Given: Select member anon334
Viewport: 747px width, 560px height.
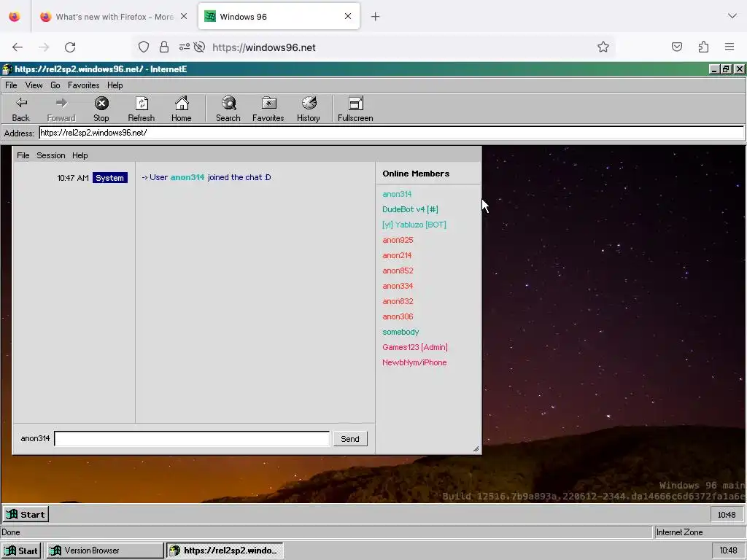Looking at the screenshot, I should pyautogui.click(x=398, y=286).
